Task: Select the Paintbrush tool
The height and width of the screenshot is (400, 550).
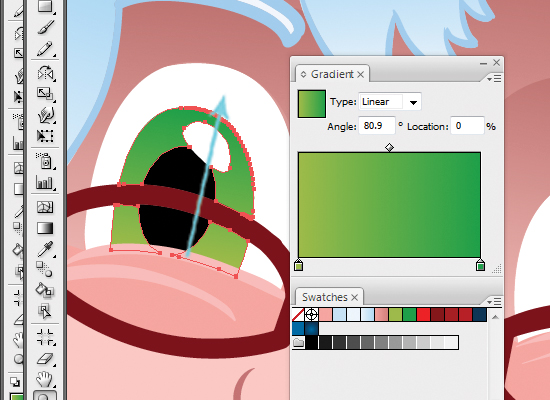Action: [45, 27]
